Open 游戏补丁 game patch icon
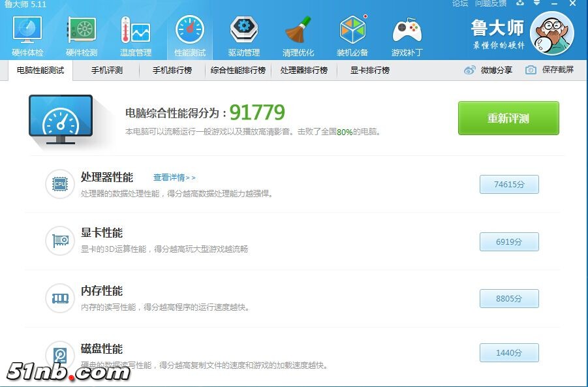The height and width of the screenshot is (387, 588). (407, 30)
